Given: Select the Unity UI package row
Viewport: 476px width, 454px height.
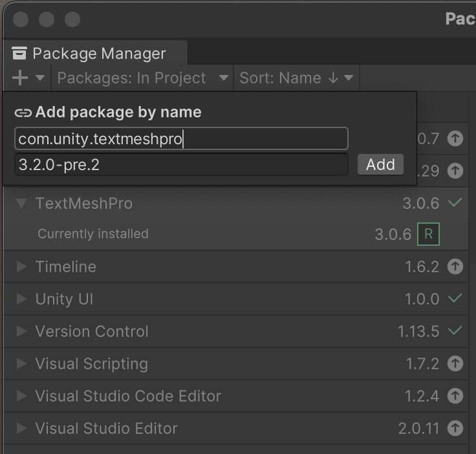Looking at the screenshot, I should 236,299.
